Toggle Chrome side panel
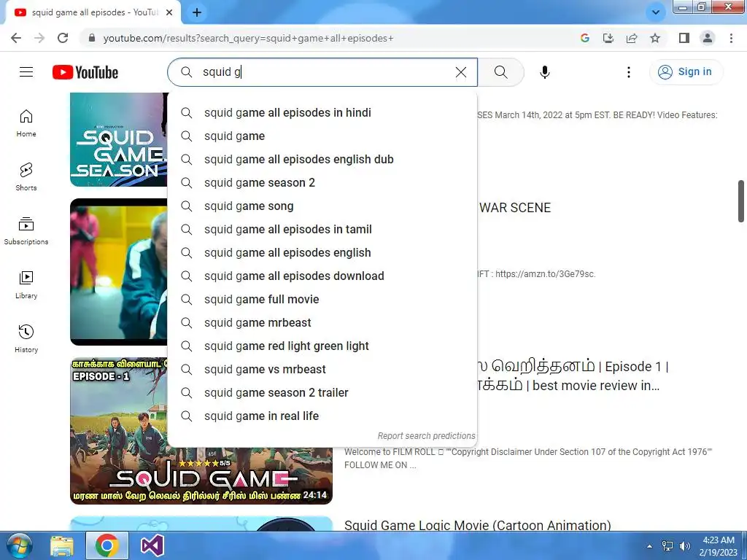 (684, 38)
